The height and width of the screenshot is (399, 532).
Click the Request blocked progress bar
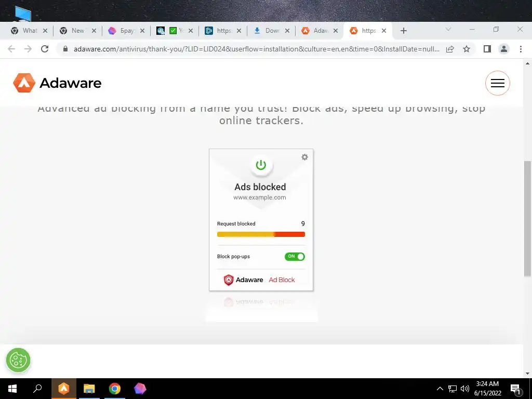click(261, 234)
